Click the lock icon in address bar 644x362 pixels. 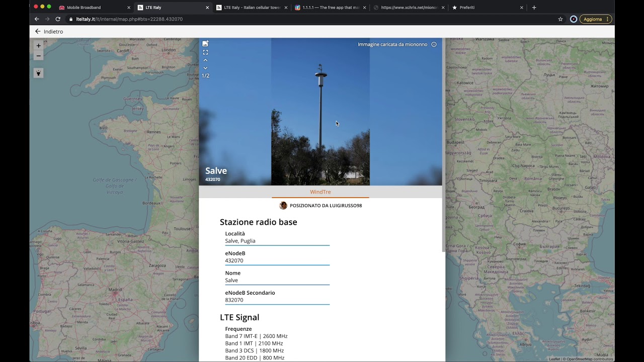point(71,19)
